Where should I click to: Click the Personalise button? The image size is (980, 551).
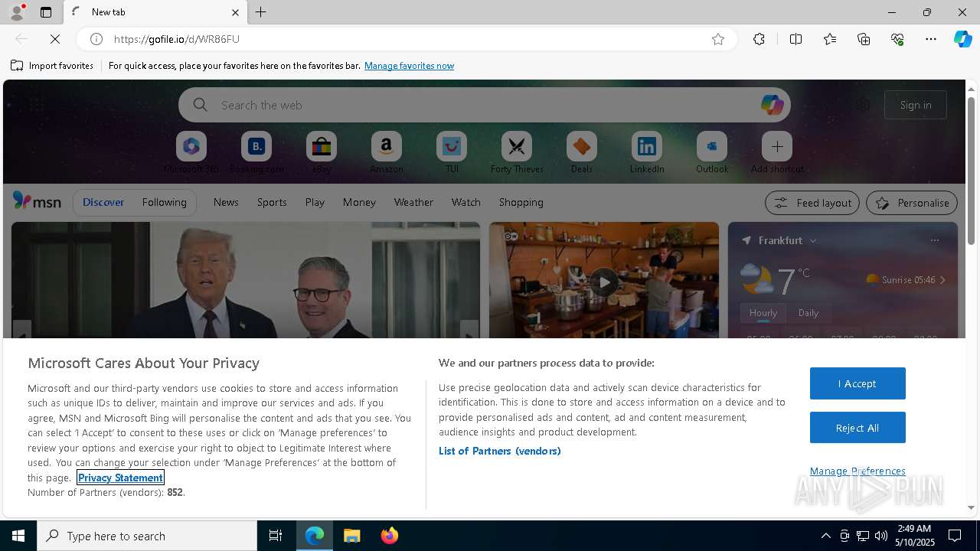[912, 203]
